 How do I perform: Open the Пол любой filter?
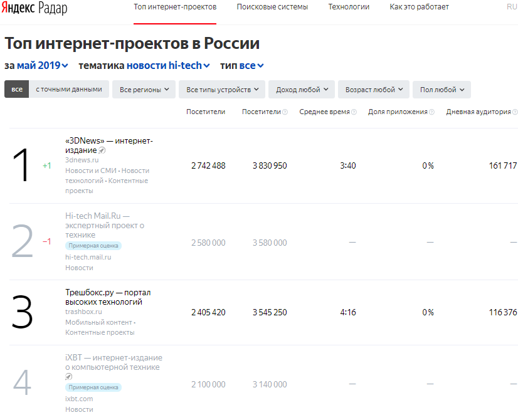pos(441,90)
